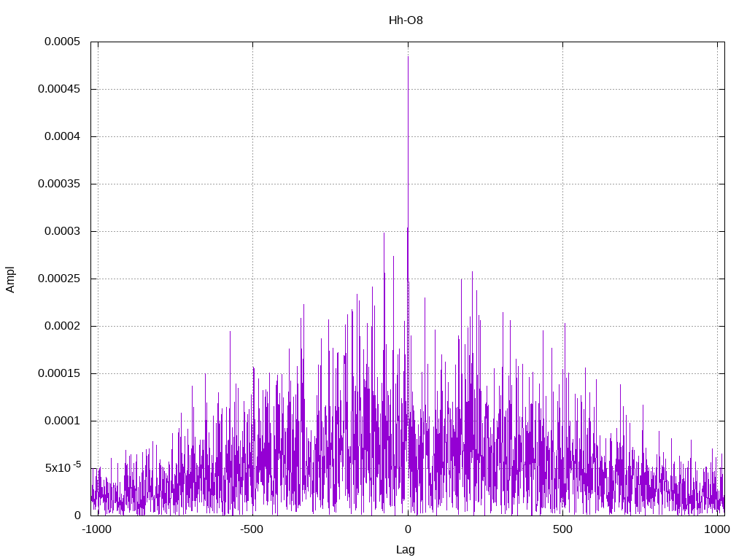
Task: Click the 0.0001 y-axis tick label
Action: click(x=63, y=421)
